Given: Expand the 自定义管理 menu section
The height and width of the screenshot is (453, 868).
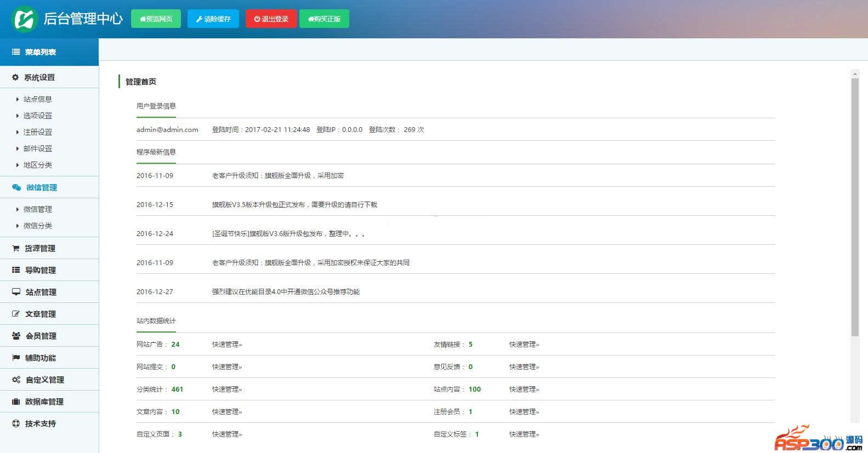Looking at the screenshot, I should pyautogui.click(x=49, y=380).
